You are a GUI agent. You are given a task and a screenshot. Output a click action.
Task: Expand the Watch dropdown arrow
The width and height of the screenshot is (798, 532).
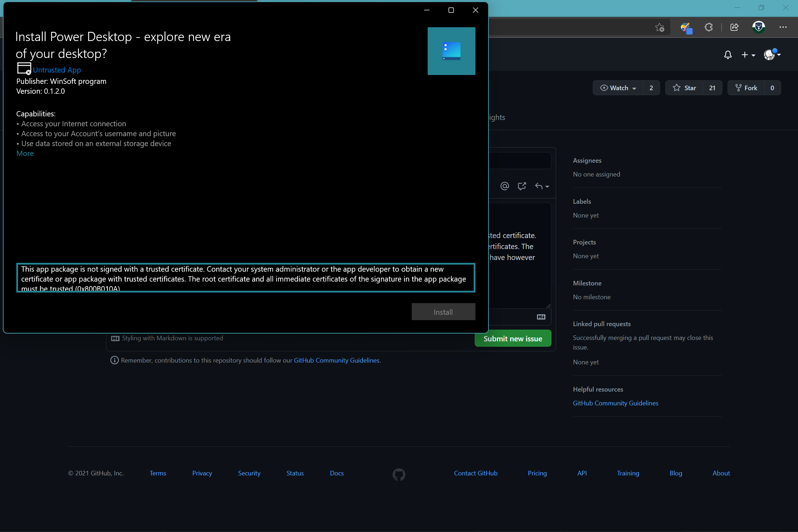(x=635, y=88)
